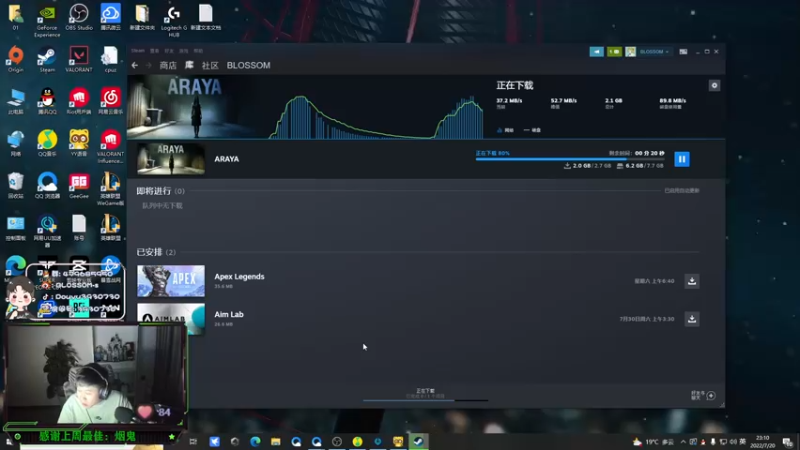This screenshot has width=800, height=450.
Task: Click the Apex Legends title
Action: [x=239, y=277]
